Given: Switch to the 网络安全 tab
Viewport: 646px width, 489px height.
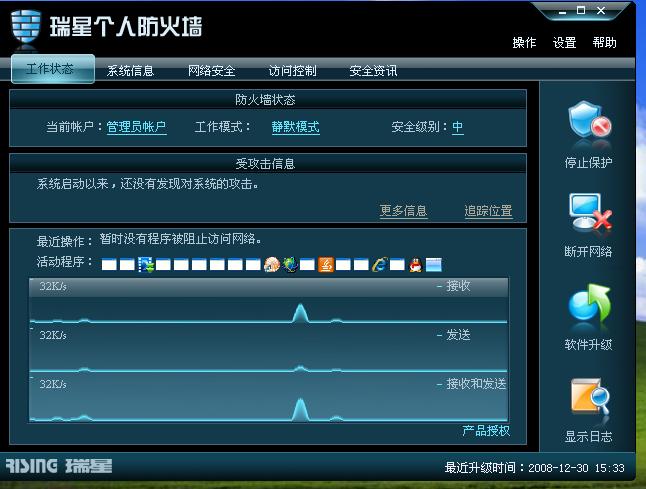Looking at the screenshot, I should point(212,71).
